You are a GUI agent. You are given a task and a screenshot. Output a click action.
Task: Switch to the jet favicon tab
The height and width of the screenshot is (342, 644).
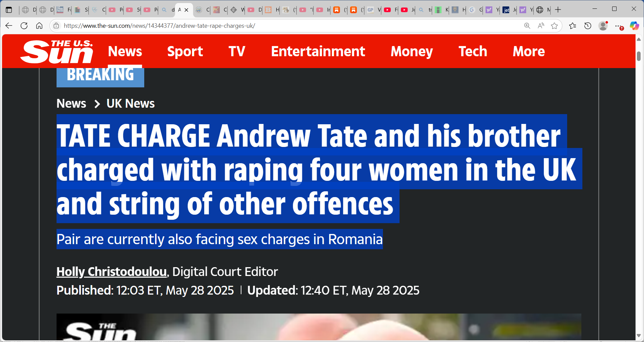[509, 10]
